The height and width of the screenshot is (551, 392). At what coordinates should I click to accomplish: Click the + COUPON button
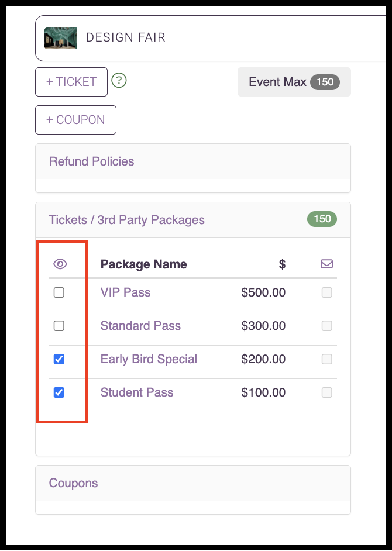[75, 119]
